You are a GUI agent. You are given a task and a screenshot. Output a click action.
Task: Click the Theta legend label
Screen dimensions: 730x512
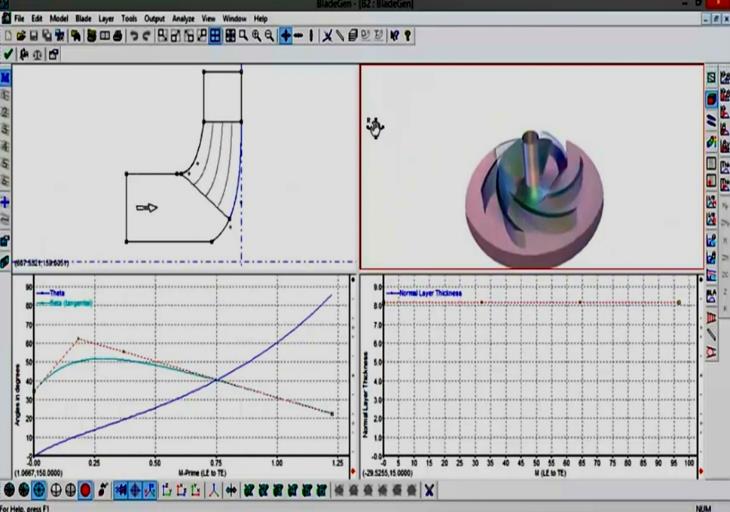tap(57, 293)
